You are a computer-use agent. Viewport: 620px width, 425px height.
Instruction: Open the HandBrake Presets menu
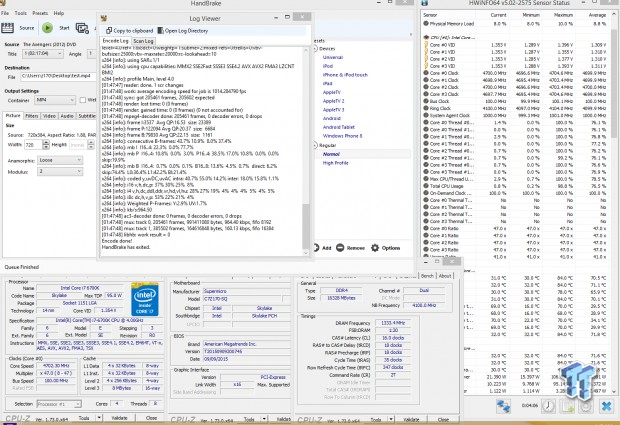point(40,13)
